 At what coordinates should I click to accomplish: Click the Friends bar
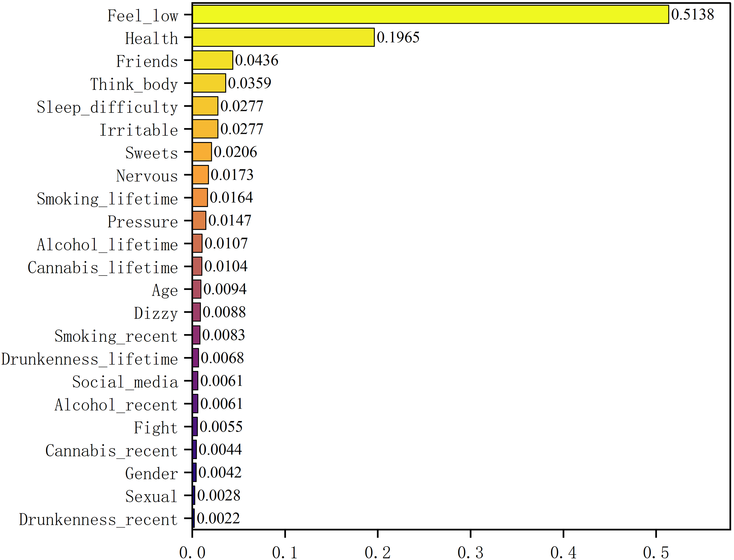click(213, 60)
